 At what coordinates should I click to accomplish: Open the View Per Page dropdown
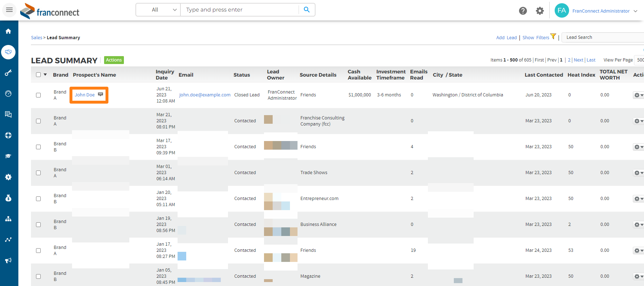tap(639, 60)
